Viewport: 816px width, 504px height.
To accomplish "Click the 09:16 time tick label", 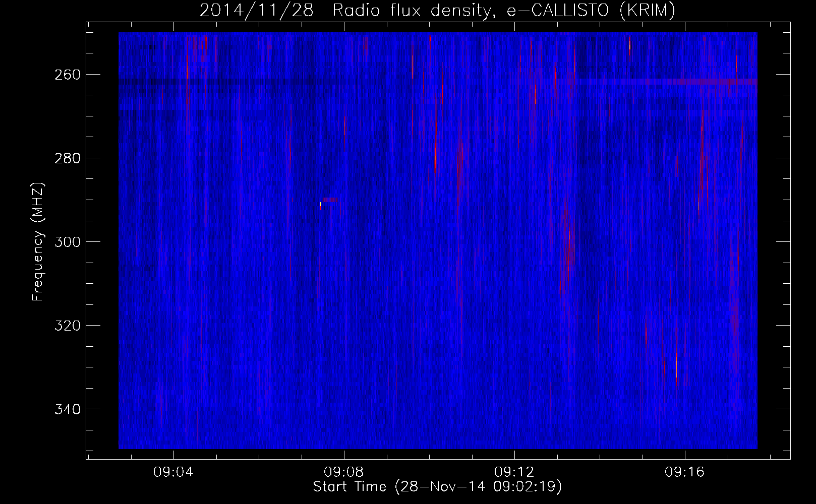I will pos(685,473).
